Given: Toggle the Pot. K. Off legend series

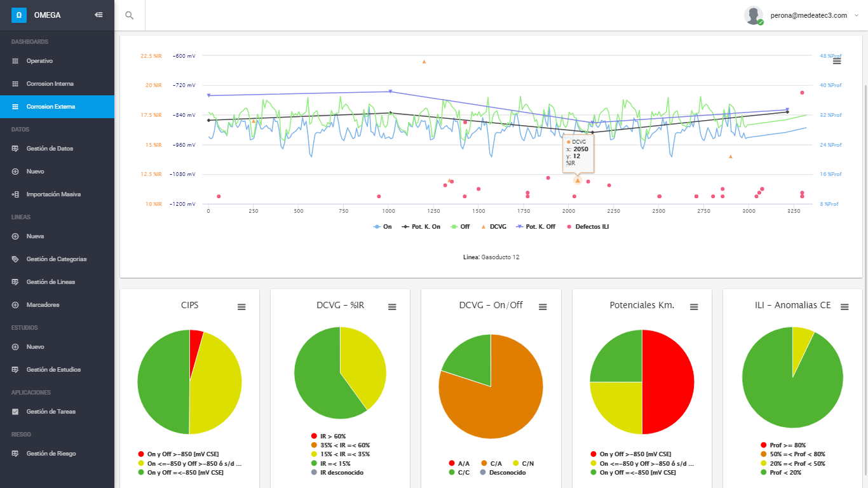Looking at the screenshot, I should click(x=536, y=226).
